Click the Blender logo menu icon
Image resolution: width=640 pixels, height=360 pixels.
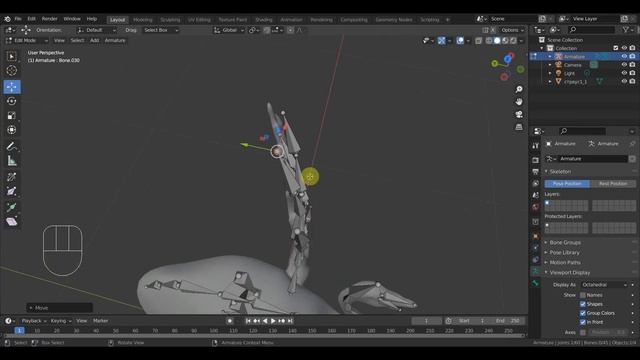tap(7, 19)
